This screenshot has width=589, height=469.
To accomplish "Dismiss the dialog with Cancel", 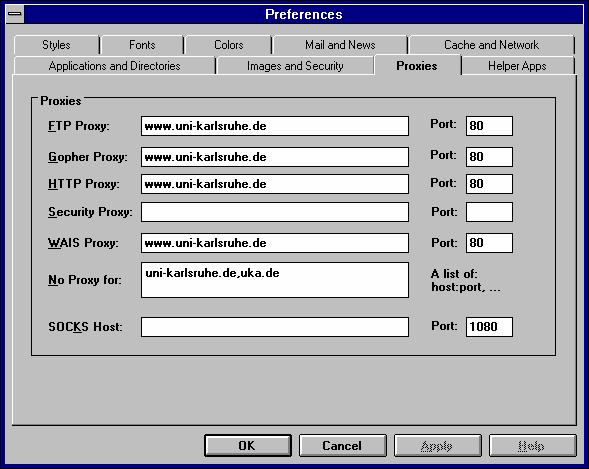I will (x=343, y=445).
